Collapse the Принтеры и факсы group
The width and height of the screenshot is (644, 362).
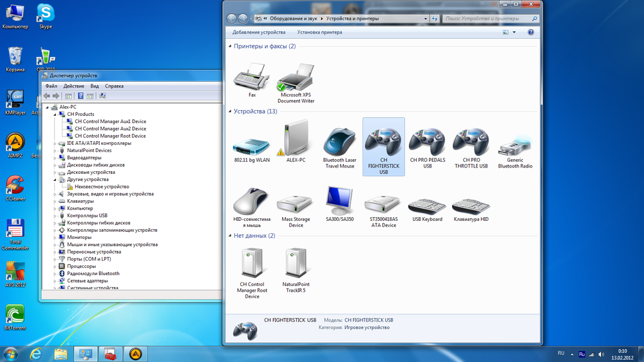[230, 46]
